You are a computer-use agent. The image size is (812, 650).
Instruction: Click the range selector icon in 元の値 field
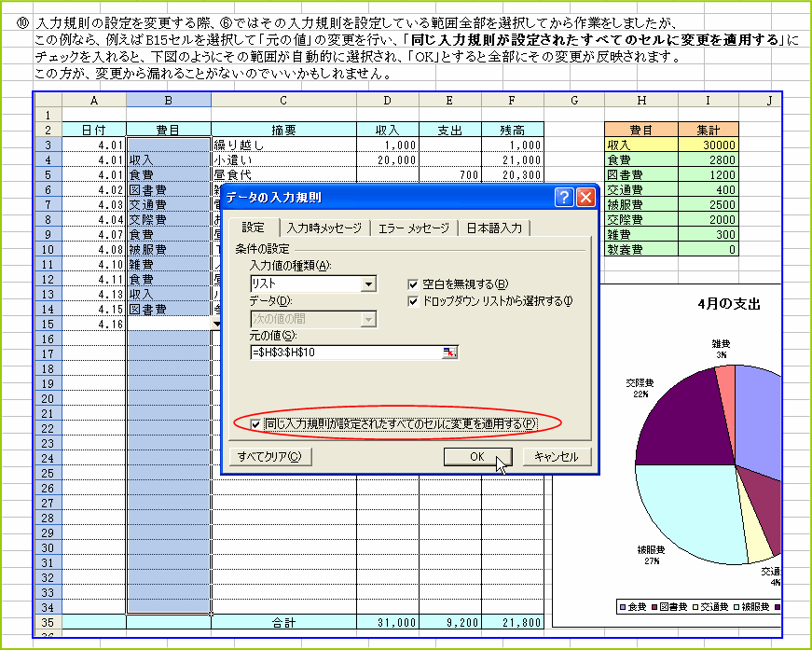[449, 353]
